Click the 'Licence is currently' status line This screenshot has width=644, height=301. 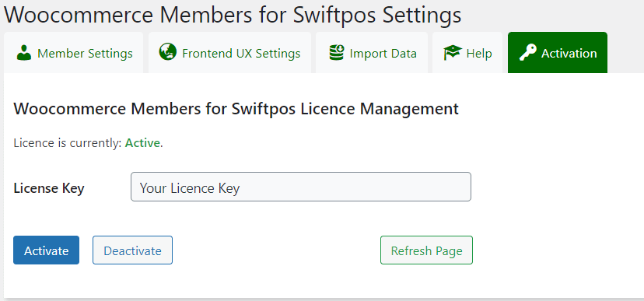pos(89,143)
